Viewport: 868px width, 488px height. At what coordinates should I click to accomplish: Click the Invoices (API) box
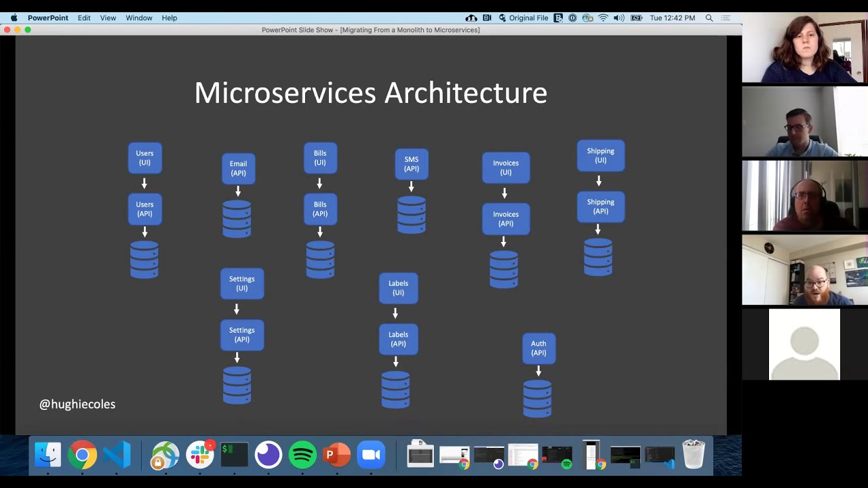click(x=506, y=219)
